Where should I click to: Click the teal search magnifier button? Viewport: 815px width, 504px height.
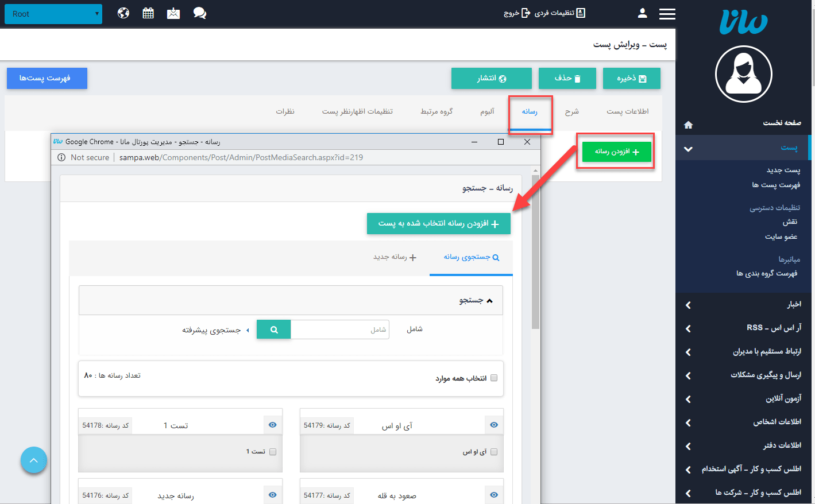point(274,329)
